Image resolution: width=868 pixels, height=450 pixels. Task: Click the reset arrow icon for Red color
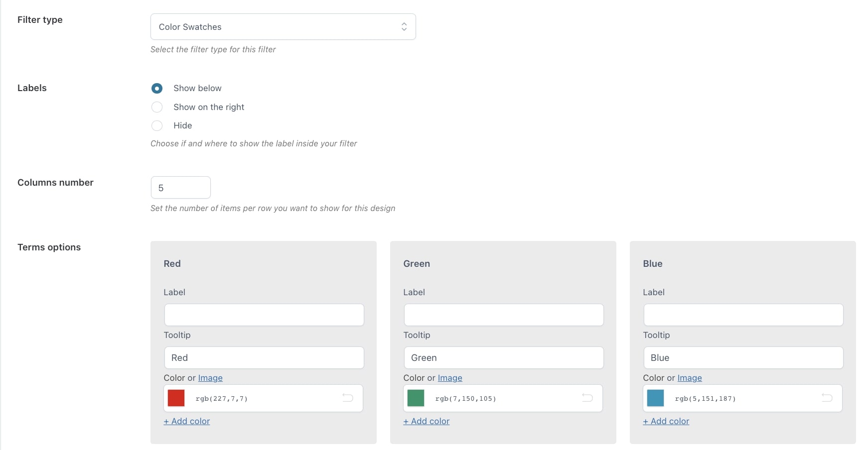[347, 398]
